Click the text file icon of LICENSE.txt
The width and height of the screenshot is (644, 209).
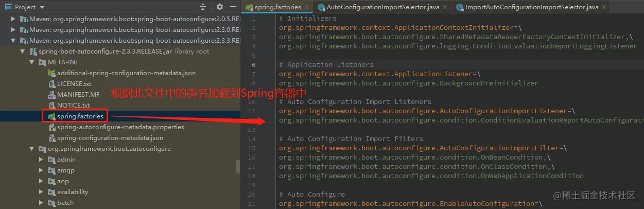click(x=51, y=83)
